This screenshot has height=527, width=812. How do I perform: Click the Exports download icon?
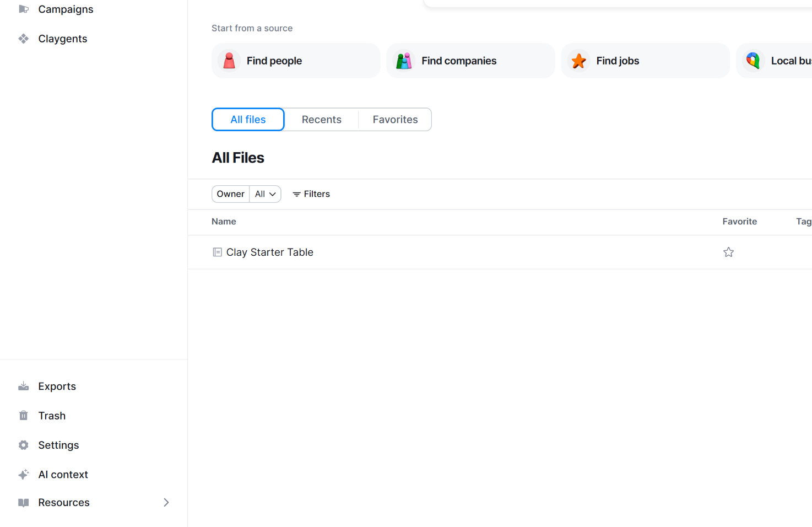pos(23,386)
